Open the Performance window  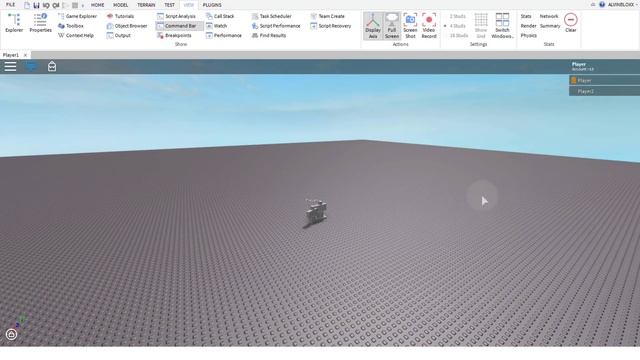click(x=224, y=36)
